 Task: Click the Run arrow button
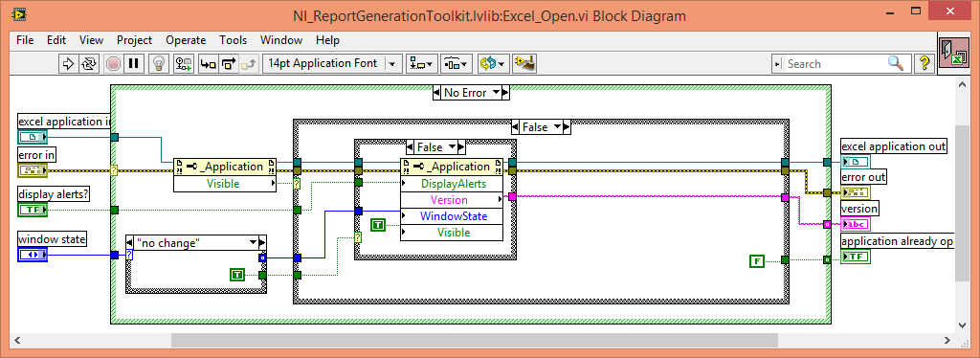click(x=68, y=63)
